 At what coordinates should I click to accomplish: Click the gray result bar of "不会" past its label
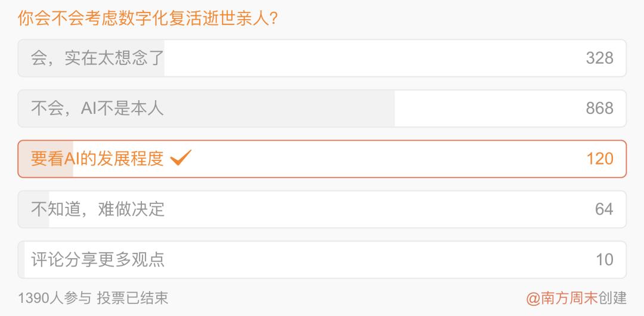[x=280, y=108]
